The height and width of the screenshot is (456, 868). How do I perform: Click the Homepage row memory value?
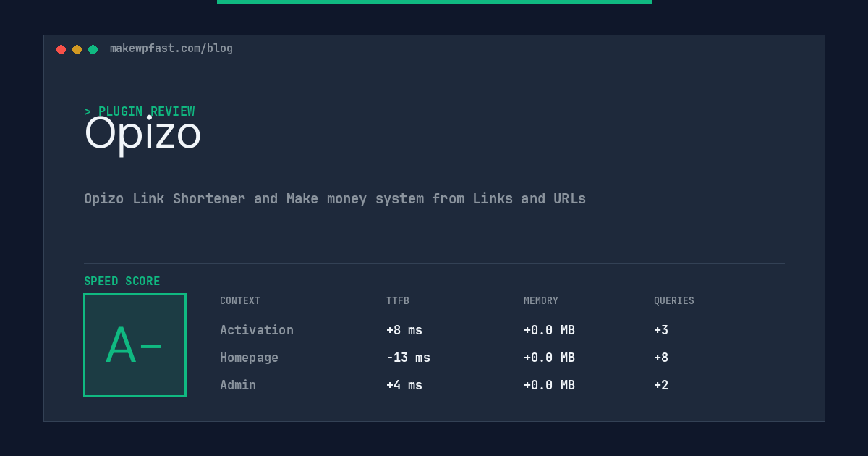549,358
